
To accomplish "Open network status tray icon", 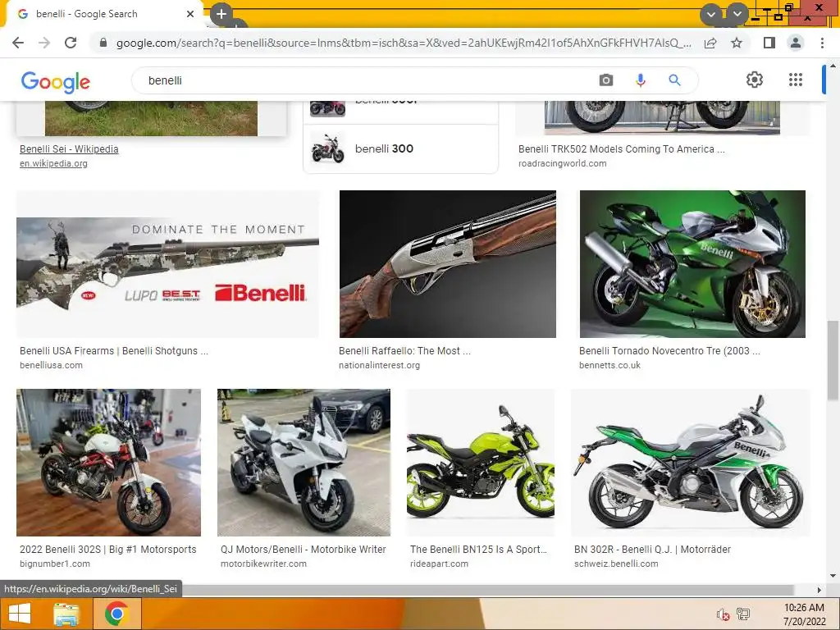I will pyautogui.click(x=742, y=614).
